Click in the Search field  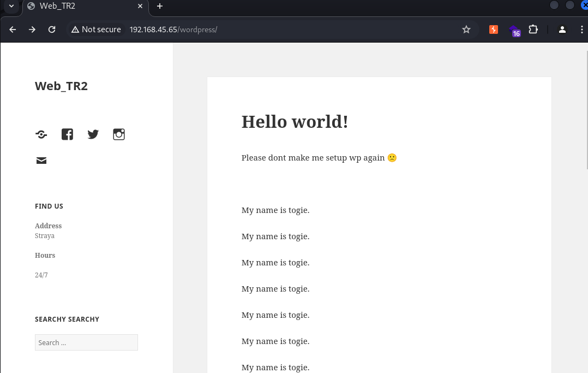pyautogui.click(x=86, y=342)
